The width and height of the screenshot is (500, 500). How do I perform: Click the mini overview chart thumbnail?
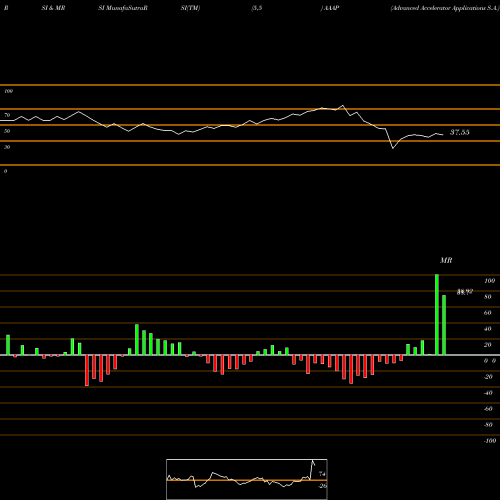tap(247, 479)
